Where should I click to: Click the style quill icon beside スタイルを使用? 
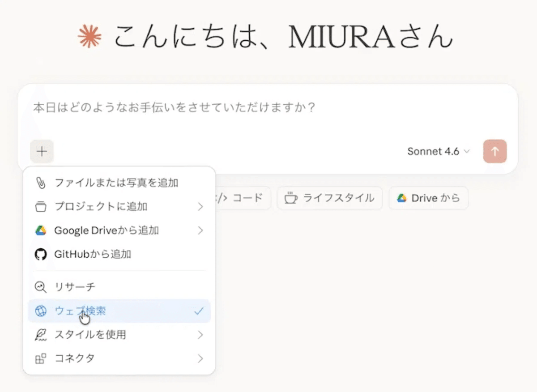[x=41, y=335]
